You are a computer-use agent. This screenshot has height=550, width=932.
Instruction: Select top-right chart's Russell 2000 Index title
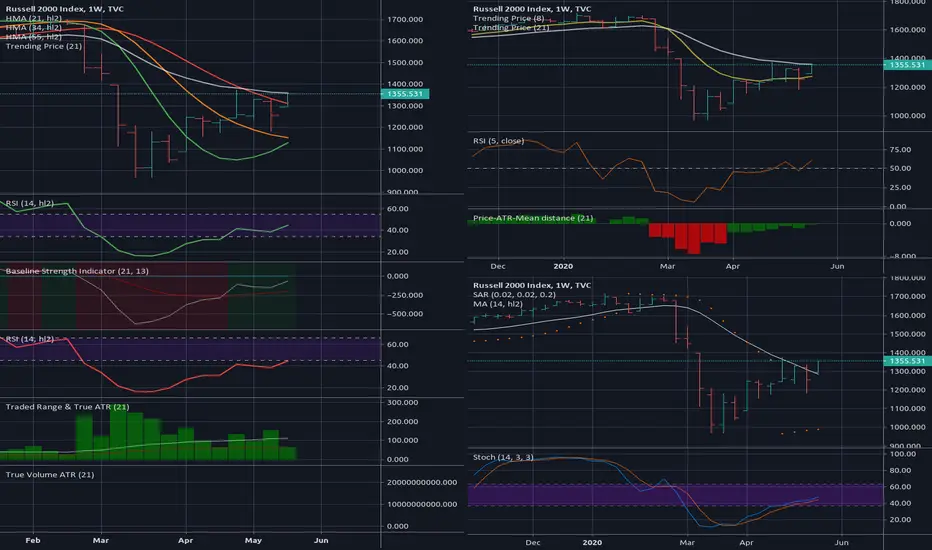(x=532, y=9)
